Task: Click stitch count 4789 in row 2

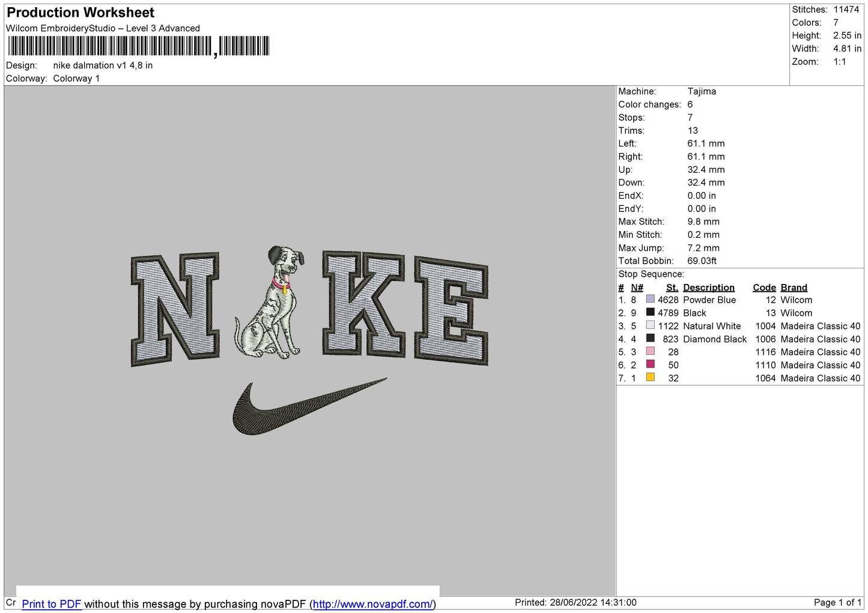Action: [668, 313]
